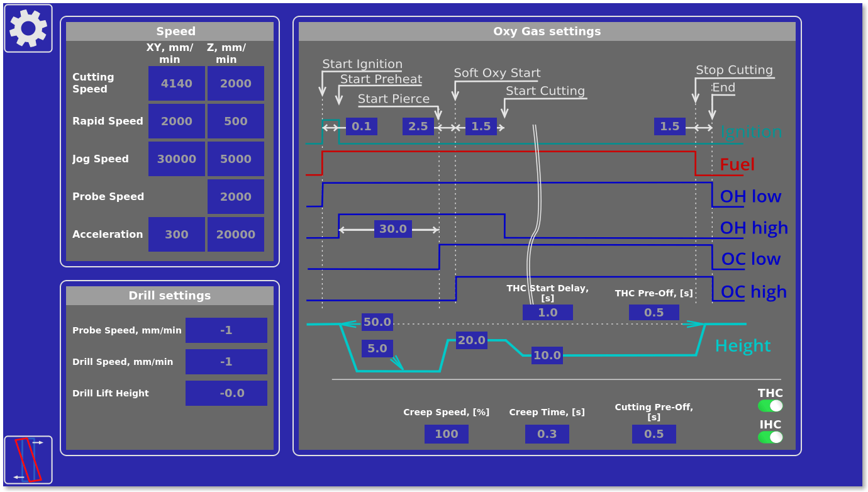Click the Height value 50.0 field

point(377,322)
